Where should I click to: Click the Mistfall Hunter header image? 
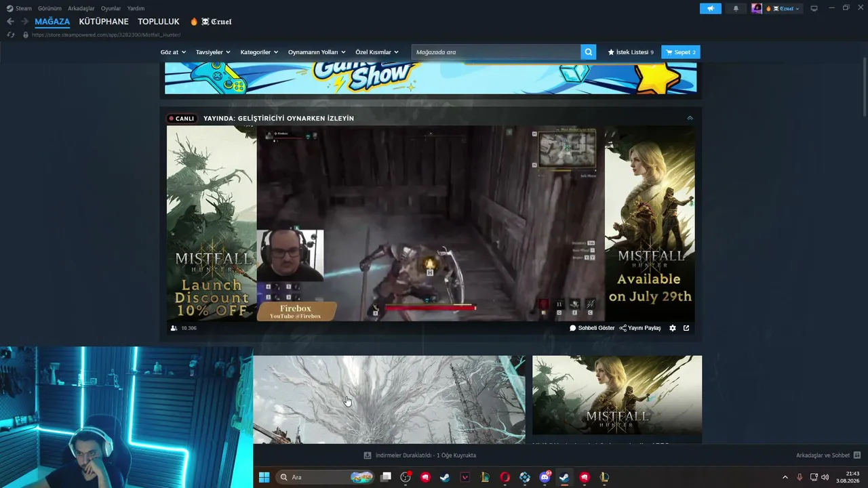click(x=617, y=395)
